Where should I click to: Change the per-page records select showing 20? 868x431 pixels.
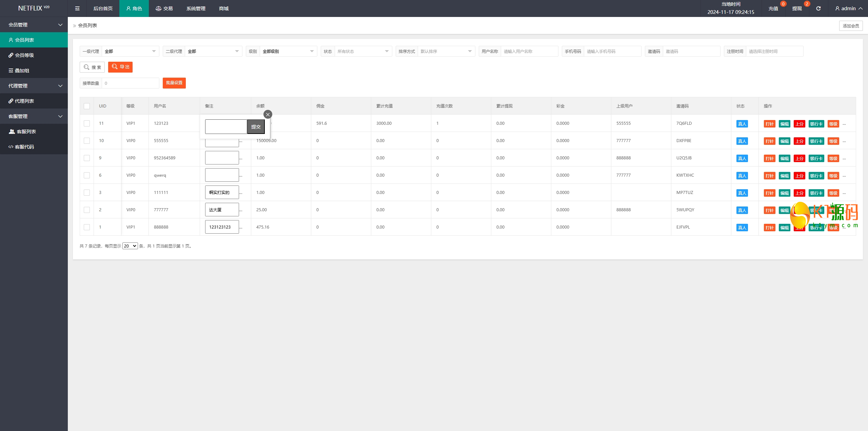(130, 246)
